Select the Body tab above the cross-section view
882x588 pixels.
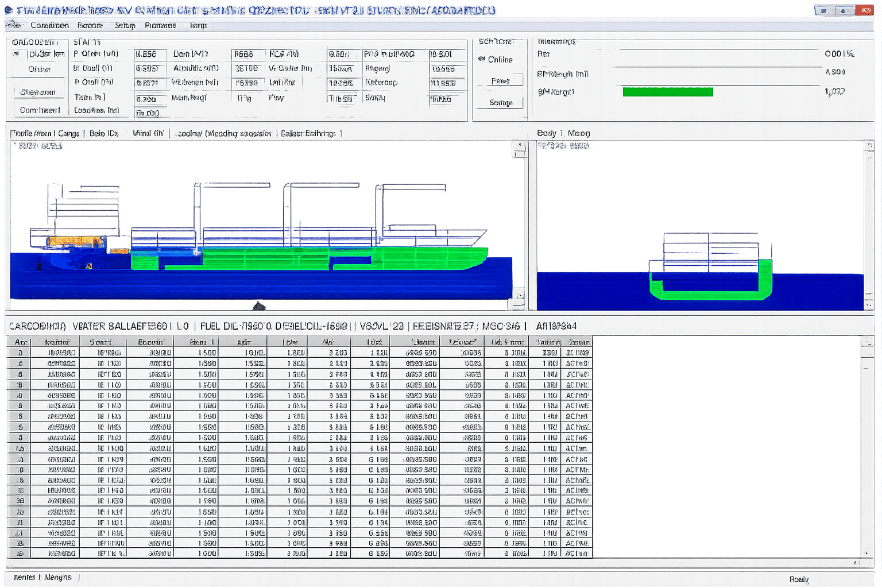click(547, 133)
